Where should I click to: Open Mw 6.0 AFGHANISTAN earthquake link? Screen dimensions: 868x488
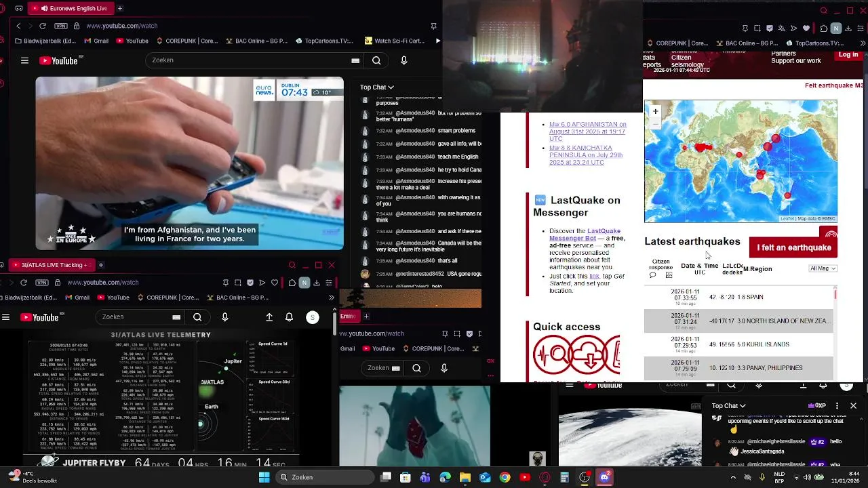point(587,131)
